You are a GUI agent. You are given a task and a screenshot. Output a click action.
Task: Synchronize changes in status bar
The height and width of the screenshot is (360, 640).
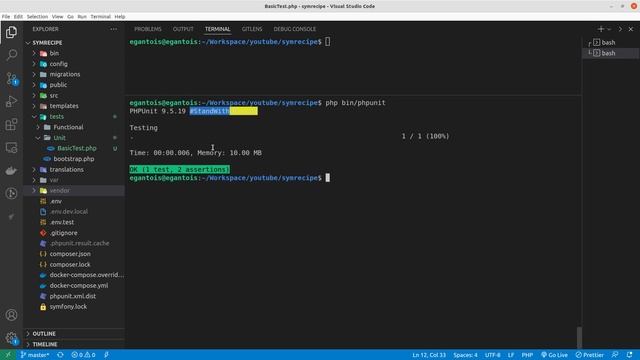pos(60,355)
